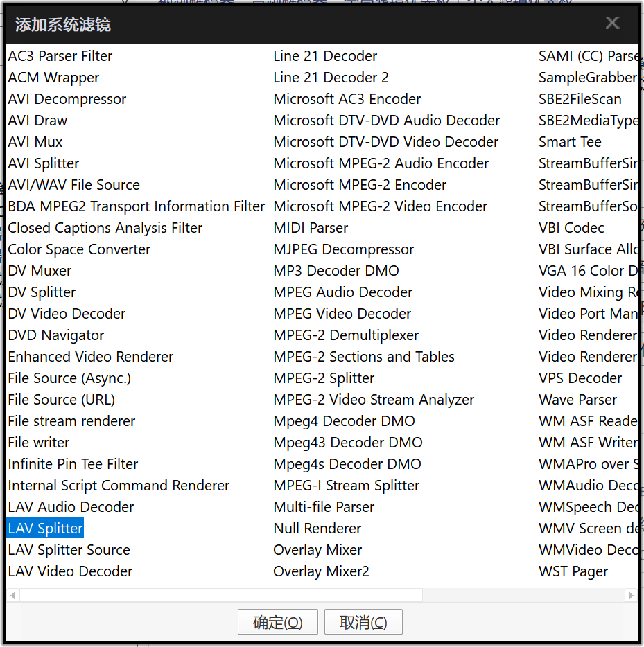Select Enhanced Video Renderer item
The image size is (644, 647).
pyautogui.click(x=91, y=357)
